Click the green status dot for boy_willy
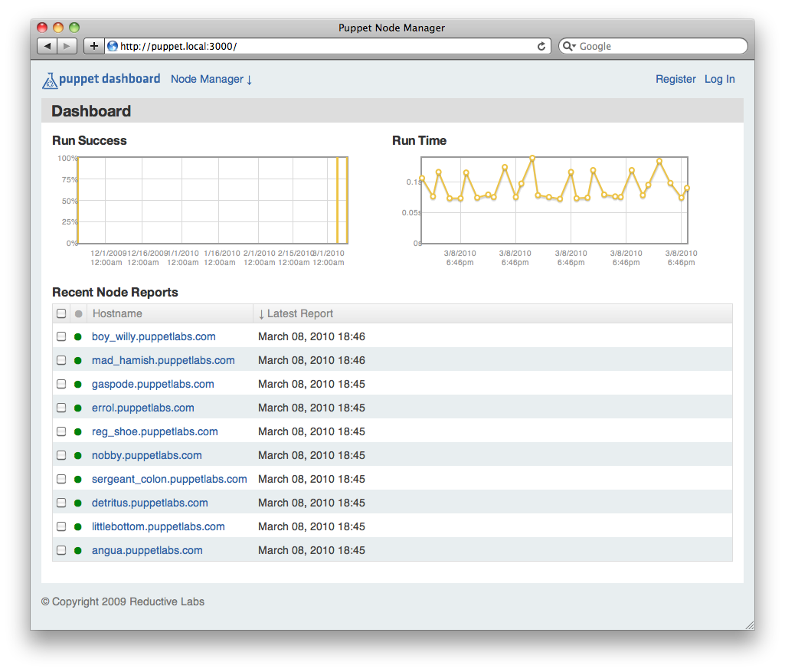 78,336
